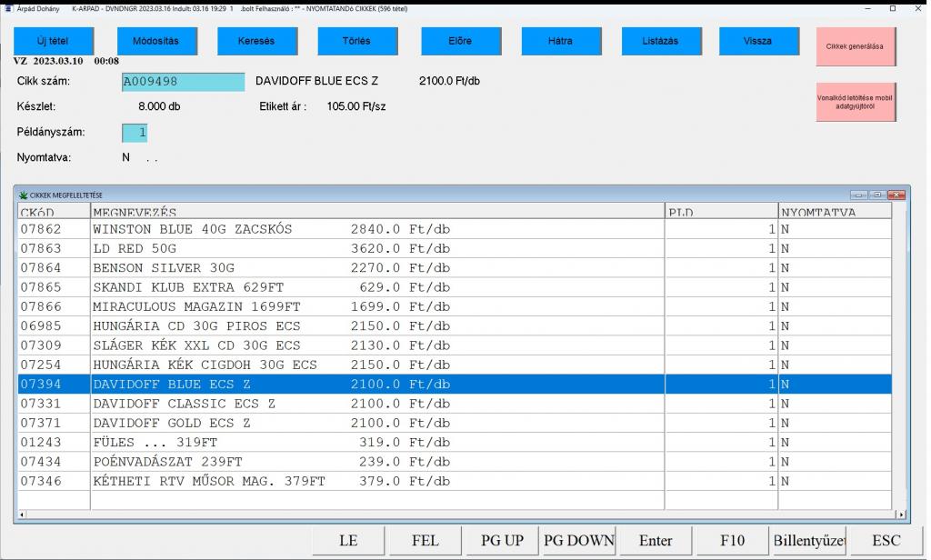Open Keresés to search items
The image size is (931, 560).
coord(255,41)
